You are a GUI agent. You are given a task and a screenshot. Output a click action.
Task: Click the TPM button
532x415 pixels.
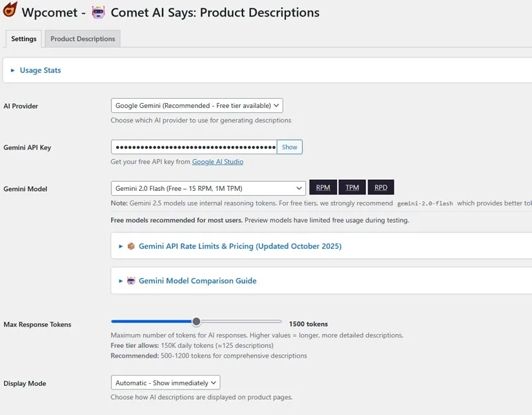[352, 187]
